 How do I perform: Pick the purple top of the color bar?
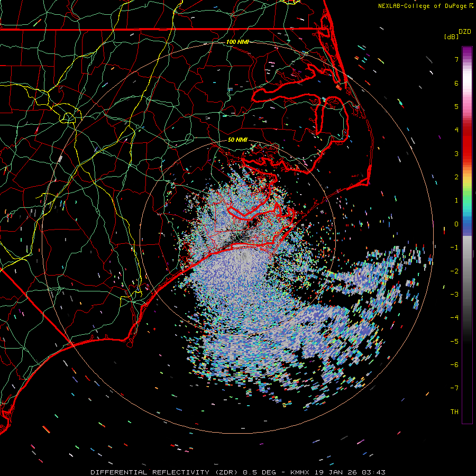point(467,52)
